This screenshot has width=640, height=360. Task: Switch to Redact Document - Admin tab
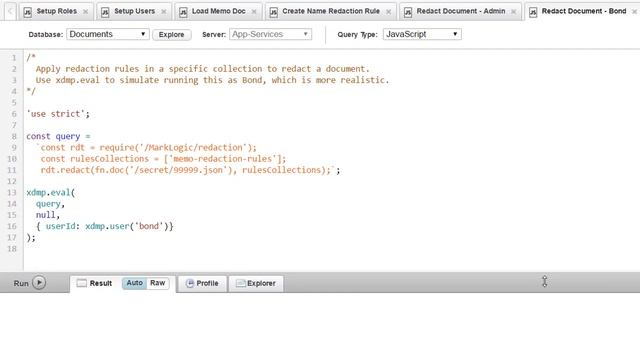461,11
